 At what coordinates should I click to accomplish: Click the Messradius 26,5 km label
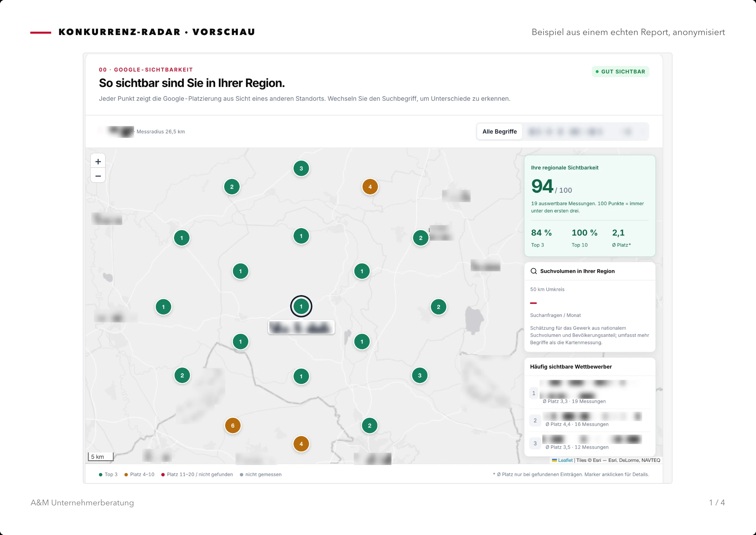click(x=161, y=132)
